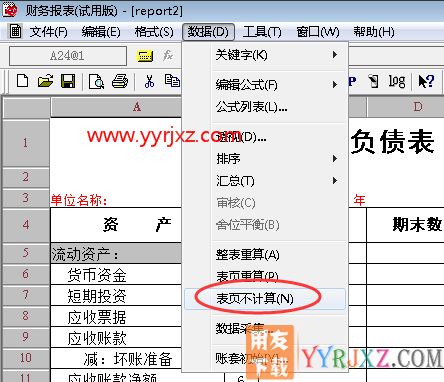
Task: Click the 货币资金 cell
Action: click(116, 274)
